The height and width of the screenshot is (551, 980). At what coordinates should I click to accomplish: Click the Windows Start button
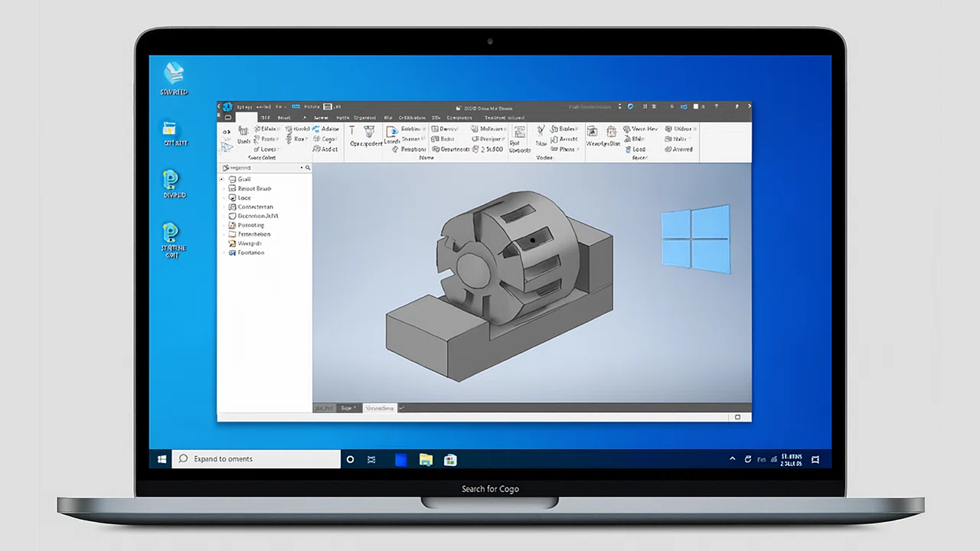(x=162, y=459)
